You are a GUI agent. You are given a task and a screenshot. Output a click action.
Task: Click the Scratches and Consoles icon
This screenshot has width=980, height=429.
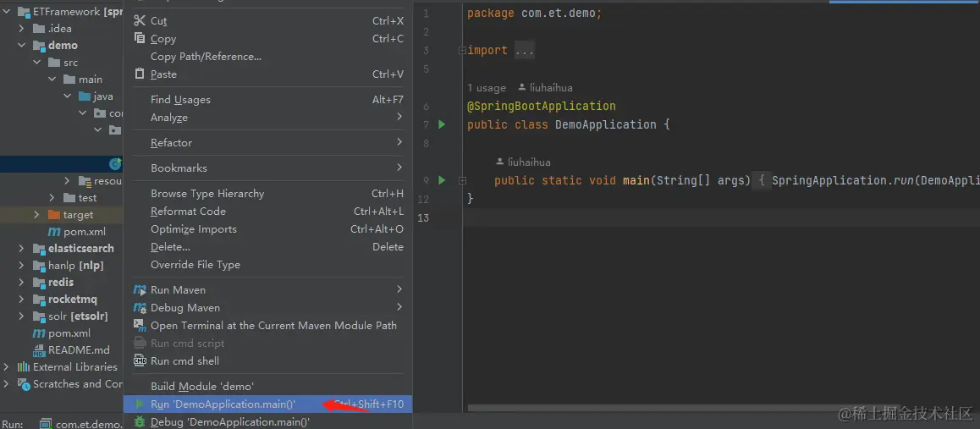click(x=24, y=384)
